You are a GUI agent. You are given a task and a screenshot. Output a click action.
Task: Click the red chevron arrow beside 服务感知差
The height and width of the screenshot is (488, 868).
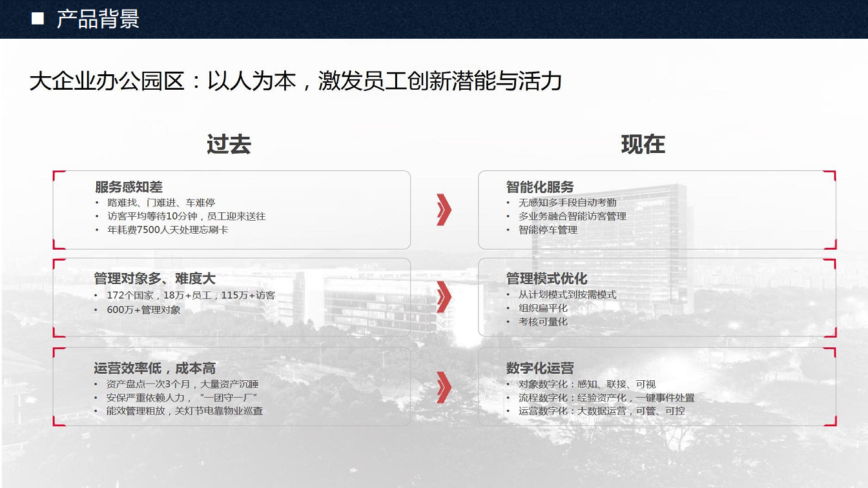click(444, 209)
